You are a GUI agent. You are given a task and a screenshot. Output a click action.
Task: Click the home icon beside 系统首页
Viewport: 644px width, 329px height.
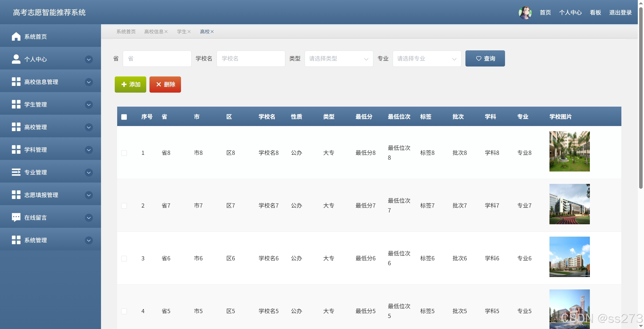click(x=16, y=36)
